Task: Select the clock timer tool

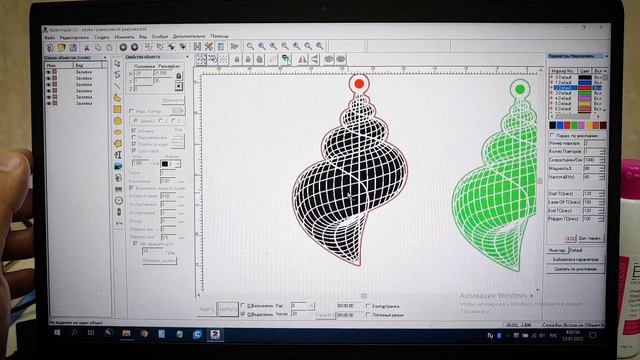Action: 118,200
